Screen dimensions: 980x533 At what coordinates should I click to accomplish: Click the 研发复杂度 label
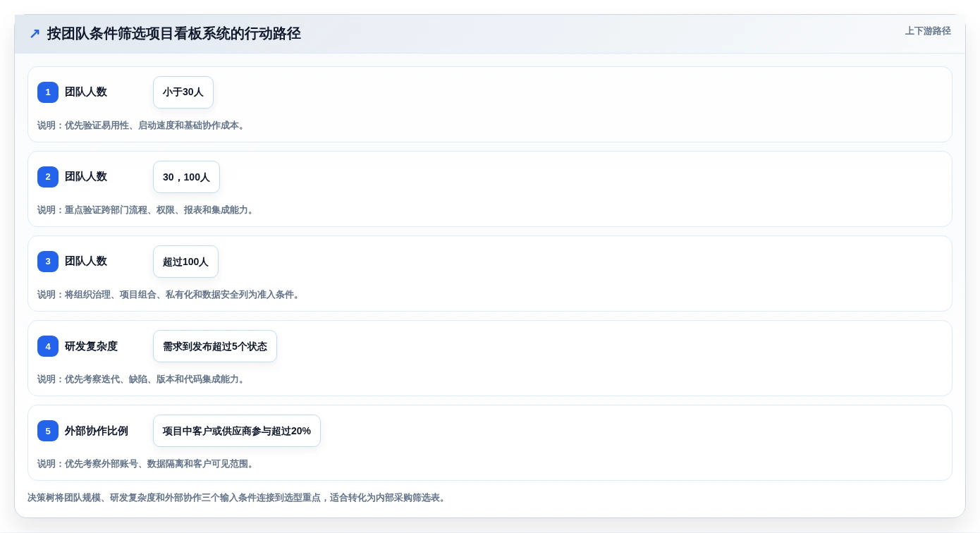pyautogui.click(x=91, y=346)
